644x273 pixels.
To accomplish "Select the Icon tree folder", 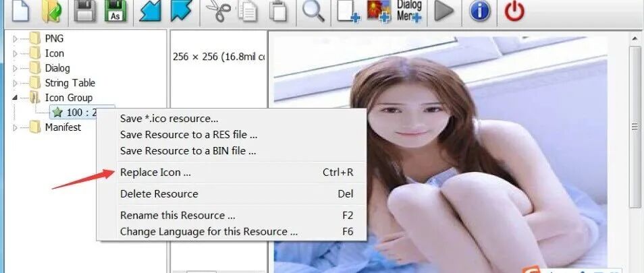I will [47, 54].
